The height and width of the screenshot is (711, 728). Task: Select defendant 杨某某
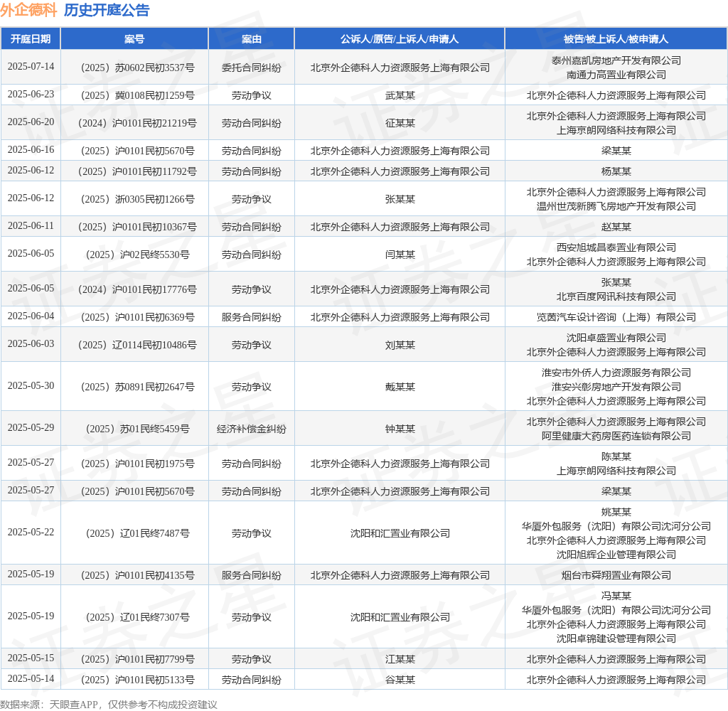[x=616, y=171]
